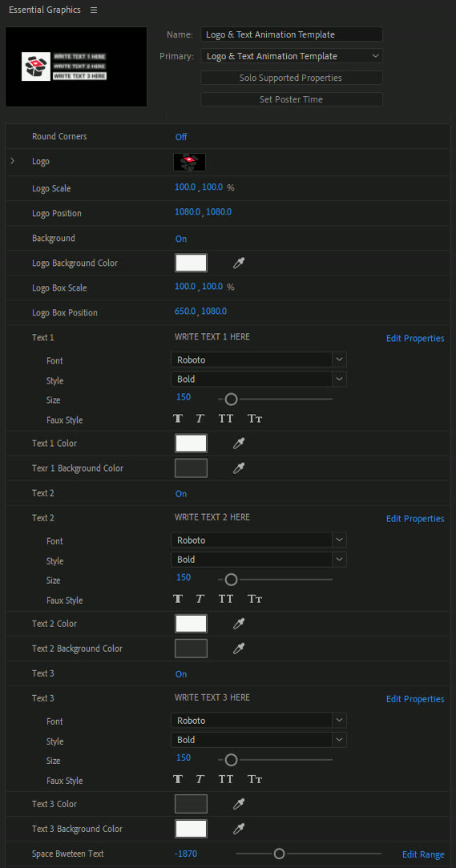456x868 pixels.
Task: Expand the Logo property group arrow
Action: (x=13, y=162)
